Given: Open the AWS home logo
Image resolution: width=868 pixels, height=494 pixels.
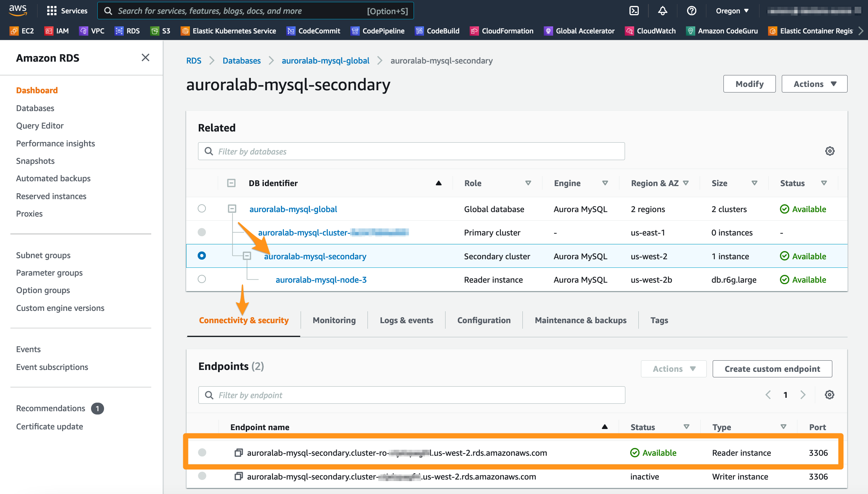Looking at the screenshot, I should [x=18, y=10].
